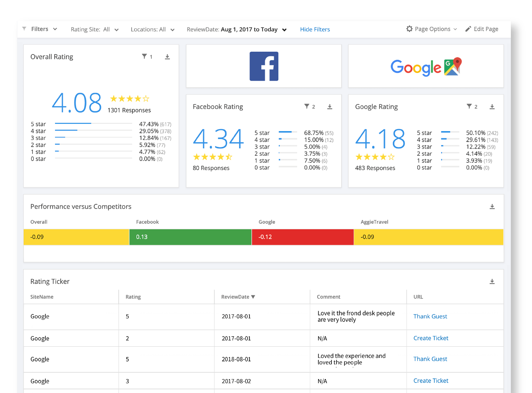Click Create Ticket link for 2017-08-01 review
Screen dimensions: 532x393
point(431,338)
